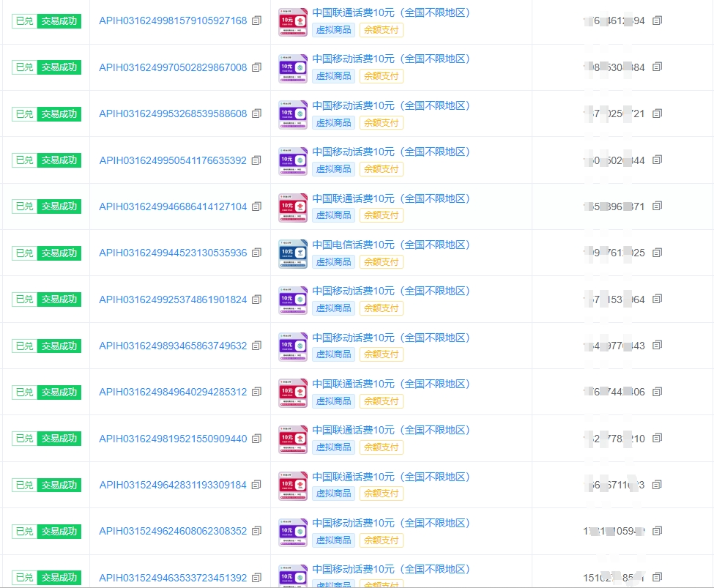Viewport: 714px width, 588px height.
Task: Open 中国电信话费10元 product title link
Action: click(x=391, y=245)
